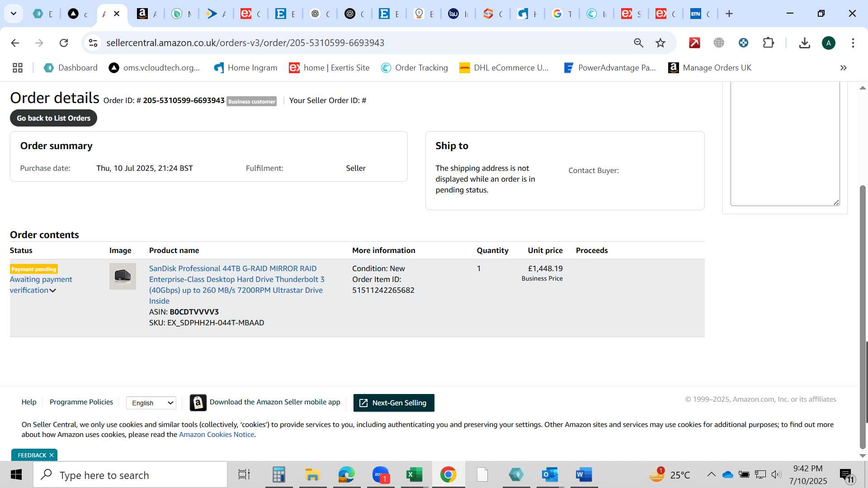The image size is (868, 488).
Task: Click the Help footer link
Action: (29, 402)
